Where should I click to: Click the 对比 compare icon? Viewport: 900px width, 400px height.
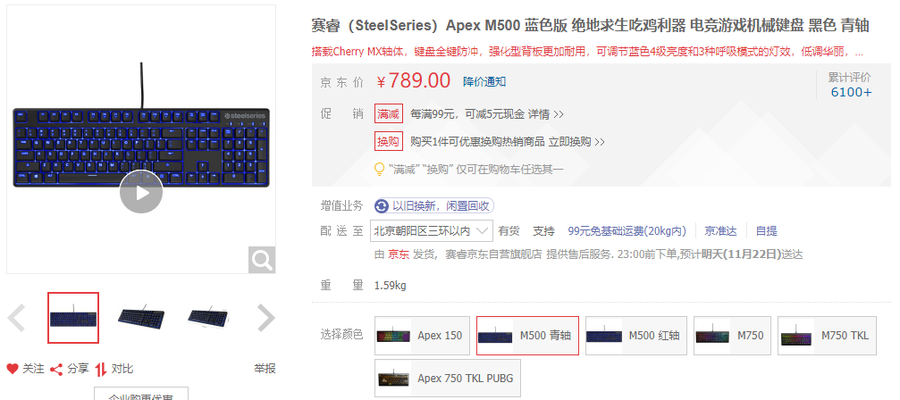click(101, 369)
